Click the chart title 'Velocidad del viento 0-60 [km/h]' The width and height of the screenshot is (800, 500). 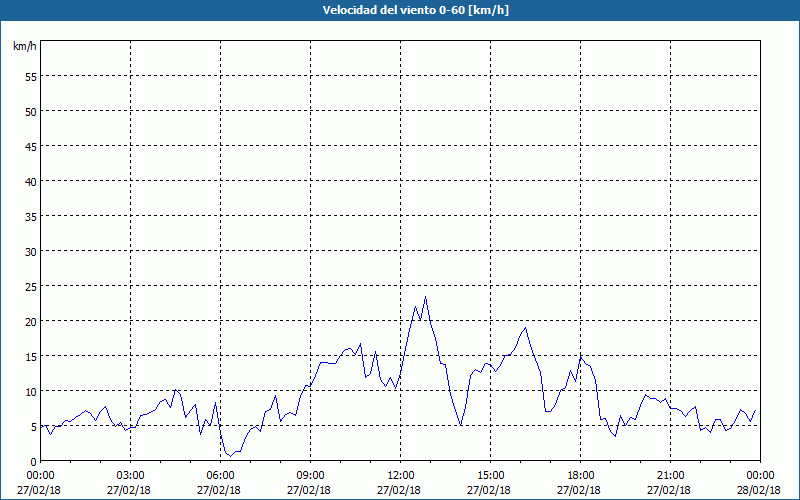(416, 10)
